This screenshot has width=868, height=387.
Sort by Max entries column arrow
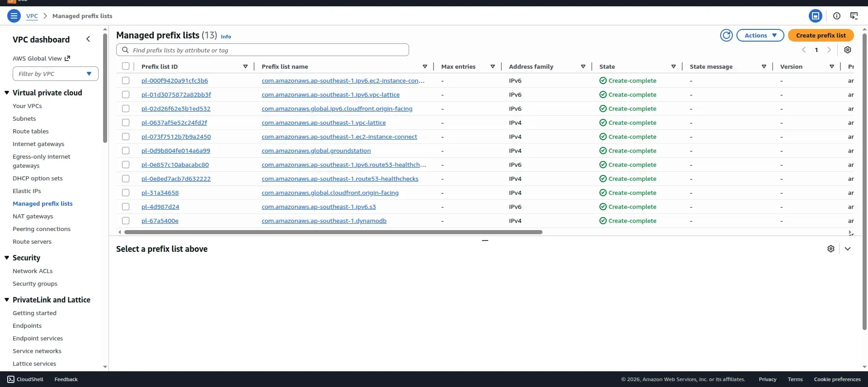pyautogui.click(x=493, y=66)
